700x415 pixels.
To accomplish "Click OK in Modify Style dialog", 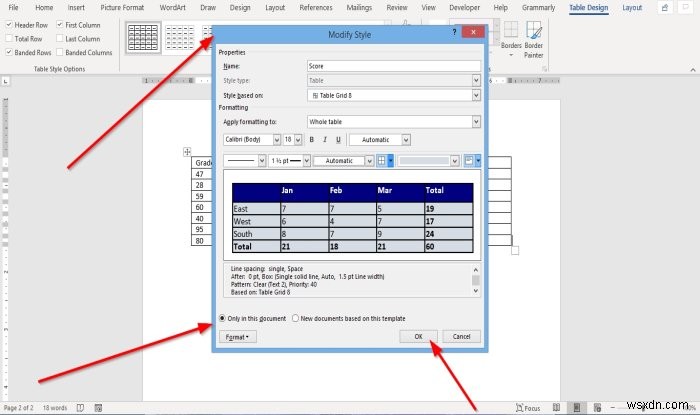I will (x=418, y=336).
